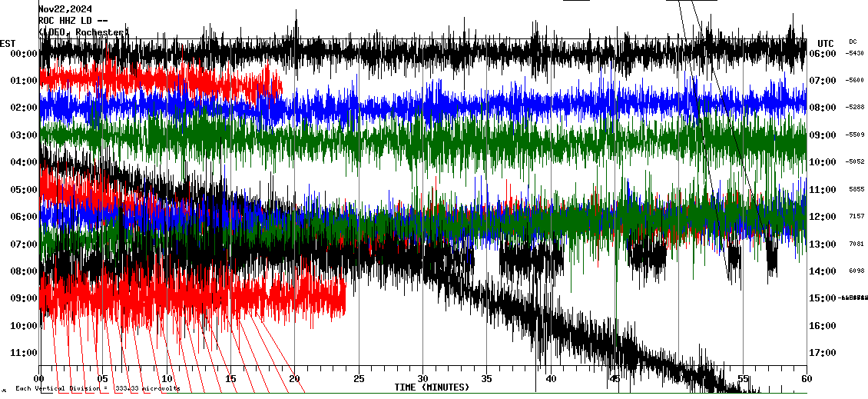Select the 60 minute tick label
The height and width of the screenshot is (399, 868).
(806, 379)
